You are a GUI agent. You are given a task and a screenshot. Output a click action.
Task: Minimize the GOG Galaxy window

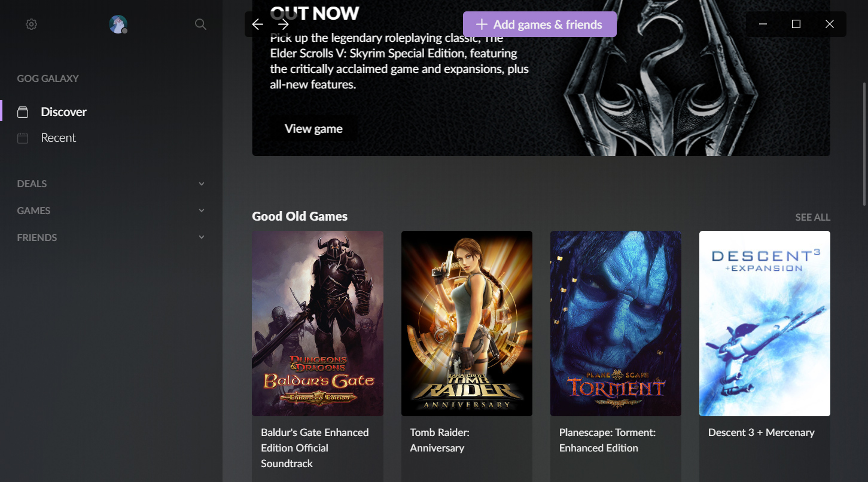[763, 25]
